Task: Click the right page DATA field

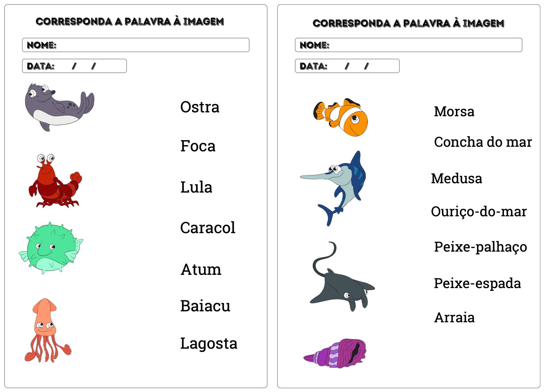Action: point(347,66)
